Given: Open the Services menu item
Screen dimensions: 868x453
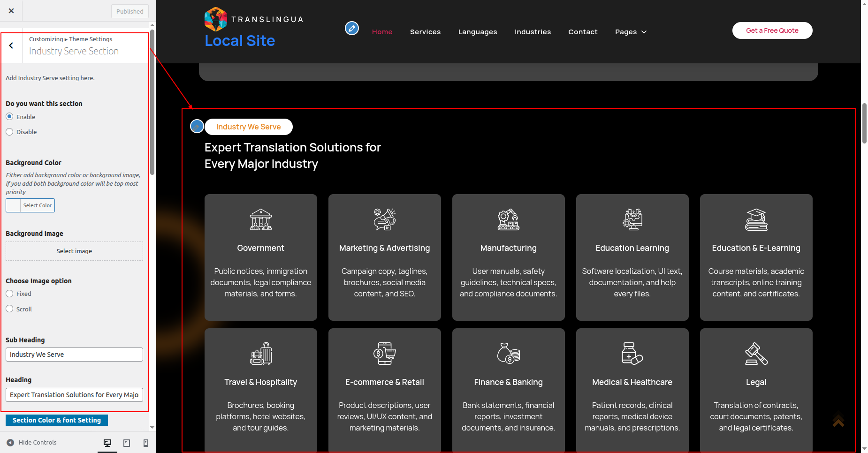Looking at the screenshot, I should [425, 32].
